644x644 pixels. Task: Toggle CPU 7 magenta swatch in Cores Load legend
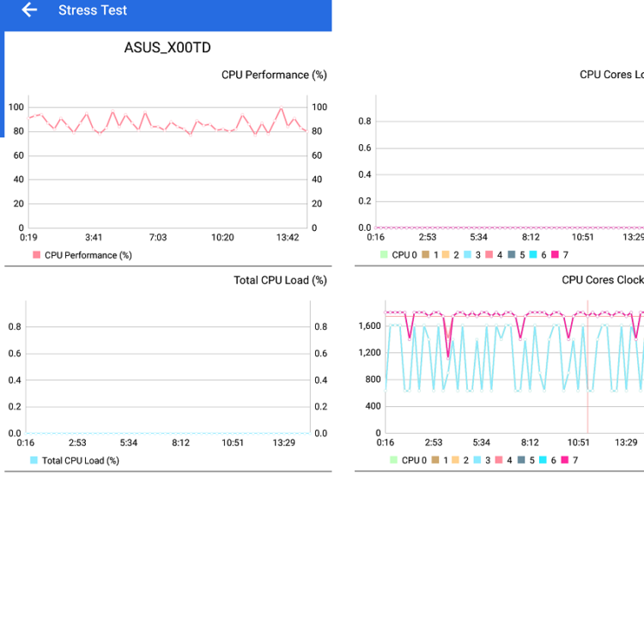click(555, 255)
